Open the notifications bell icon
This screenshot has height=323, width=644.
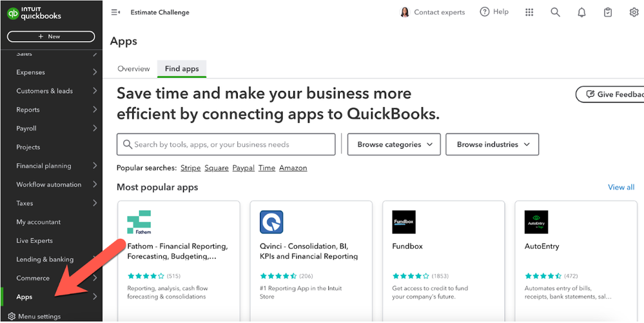point(582,12)
